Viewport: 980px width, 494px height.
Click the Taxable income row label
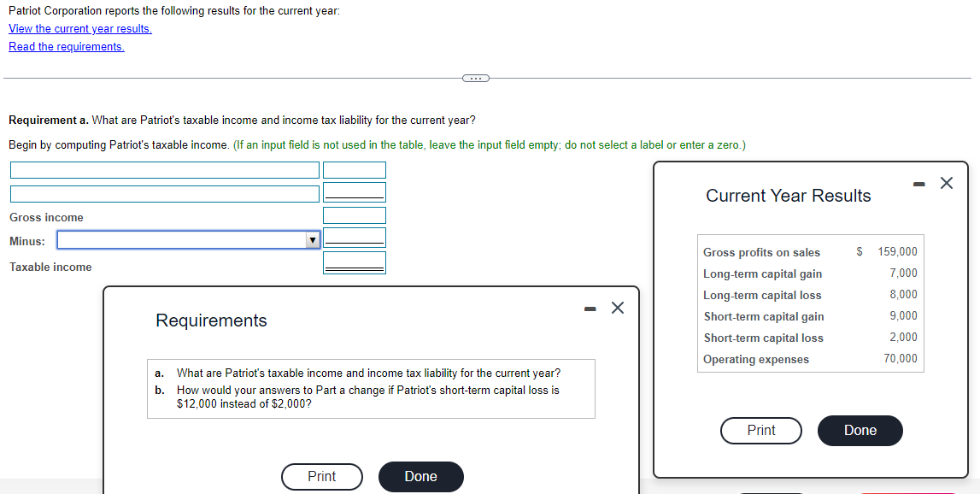[50, 267]
